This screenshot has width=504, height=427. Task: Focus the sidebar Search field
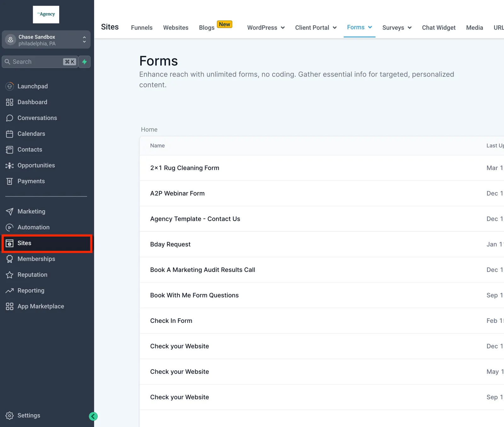click(40, 62)
